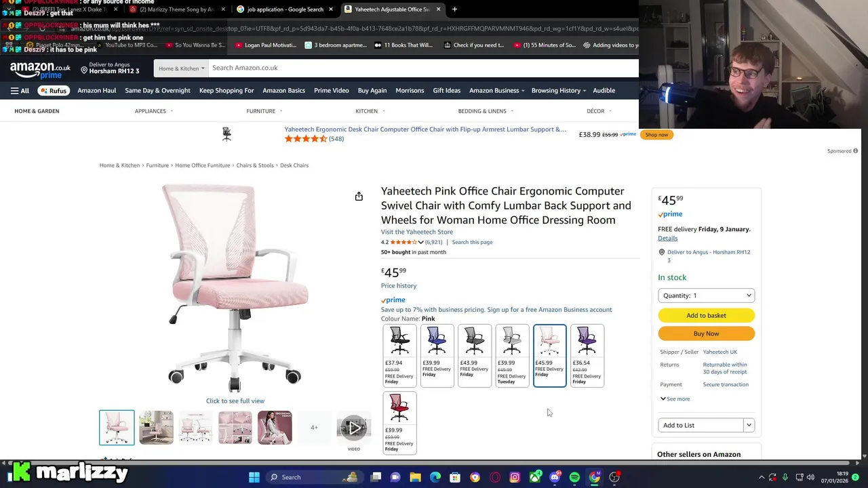868x488 pixels.
Task: Open new browser tab with plus
Action: [454, 9]
